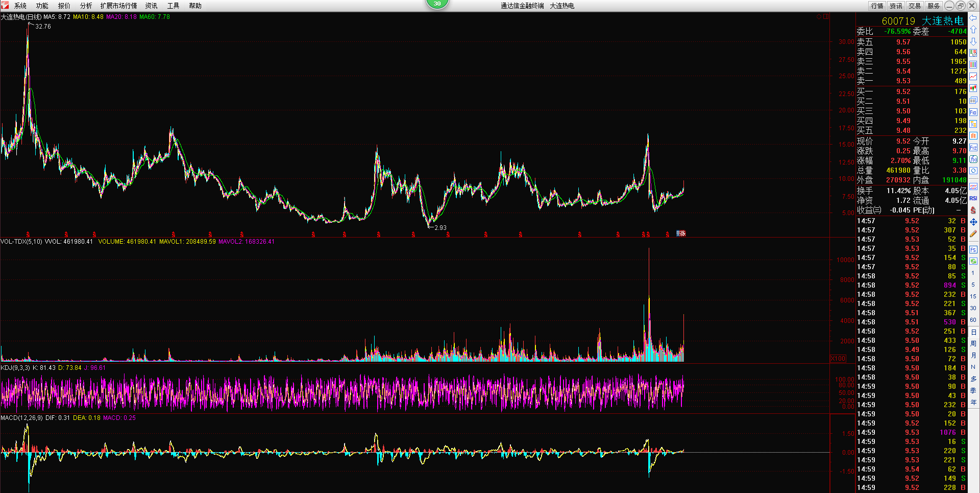Click the green 30 badge at top

(x=437, y=4)
